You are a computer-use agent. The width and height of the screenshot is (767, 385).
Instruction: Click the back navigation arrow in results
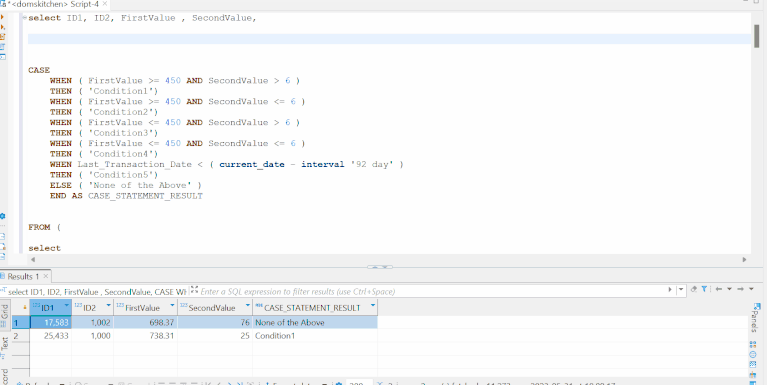pos(719,289)
